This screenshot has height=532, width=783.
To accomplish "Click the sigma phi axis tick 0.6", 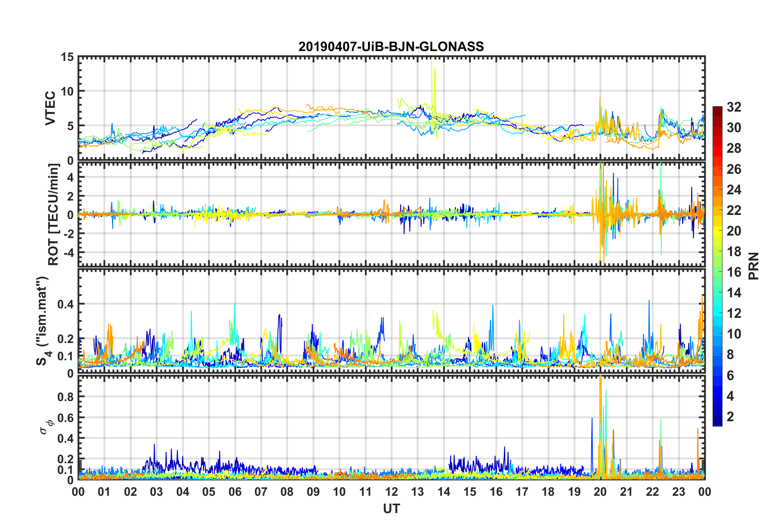I will 65,418.
